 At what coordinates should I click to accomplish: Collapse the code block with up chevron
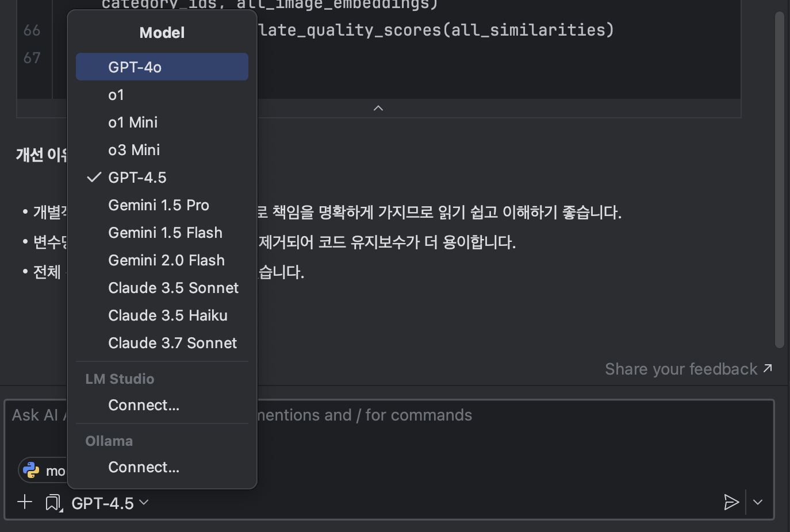point(378,108)
